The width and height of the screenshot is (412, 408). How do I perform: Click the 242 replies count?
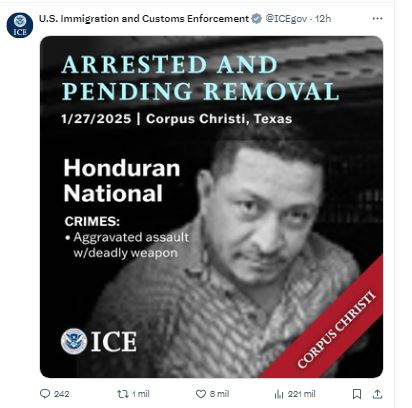click(x=61, y=394)
